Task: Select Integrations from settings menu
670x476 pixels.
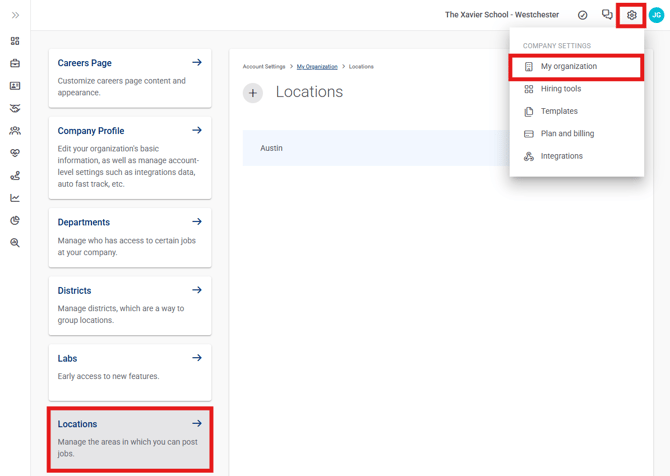Action: coord(576,156)
